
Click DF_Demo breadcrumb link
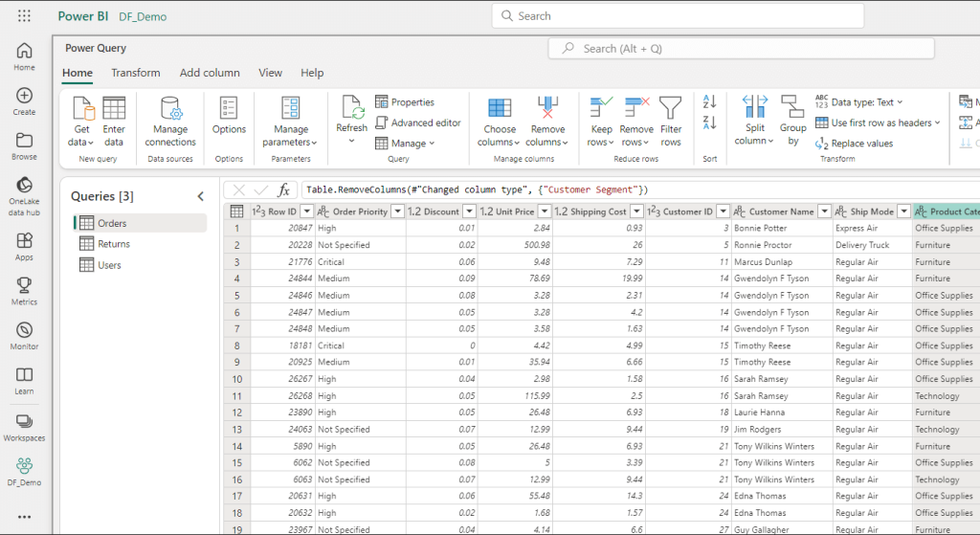(x=144, y=17)
